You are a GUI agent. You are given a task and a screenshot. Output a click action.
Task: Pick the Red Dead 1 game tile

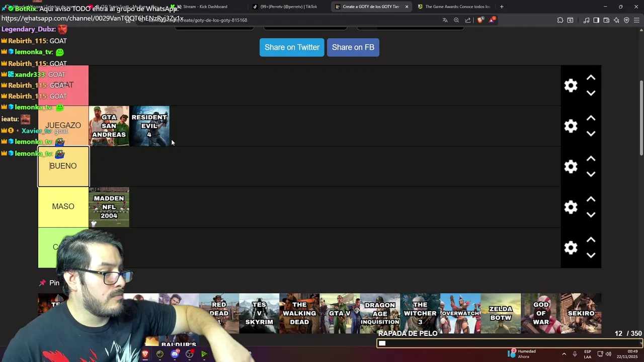(x=219, y=313)
